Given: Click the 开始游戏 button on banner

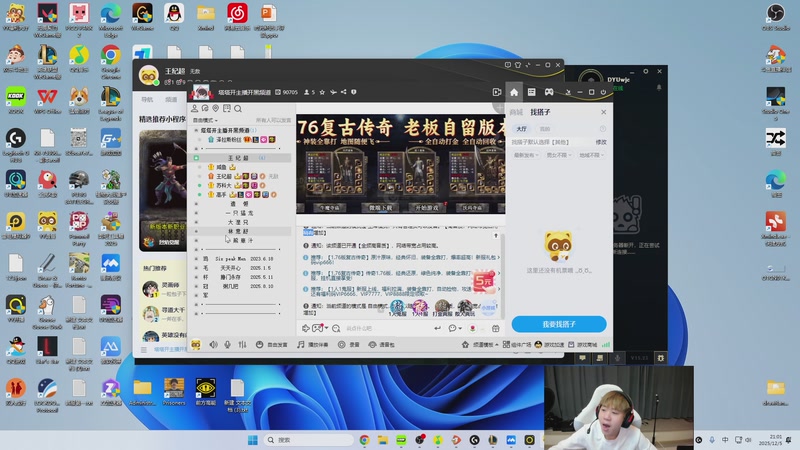Looking at the screenshot, I should coord(427,208).
